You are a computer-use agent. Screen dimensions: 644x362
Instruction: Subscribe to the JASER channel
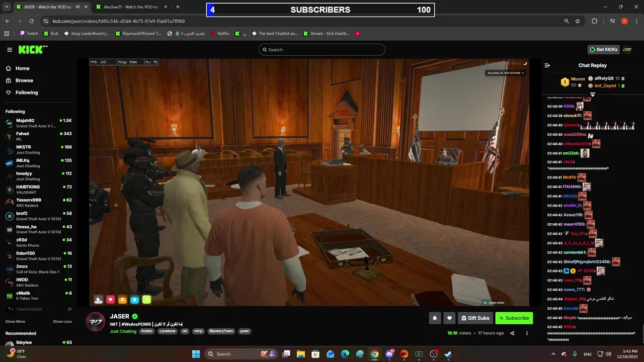click(x=514, y=318)
